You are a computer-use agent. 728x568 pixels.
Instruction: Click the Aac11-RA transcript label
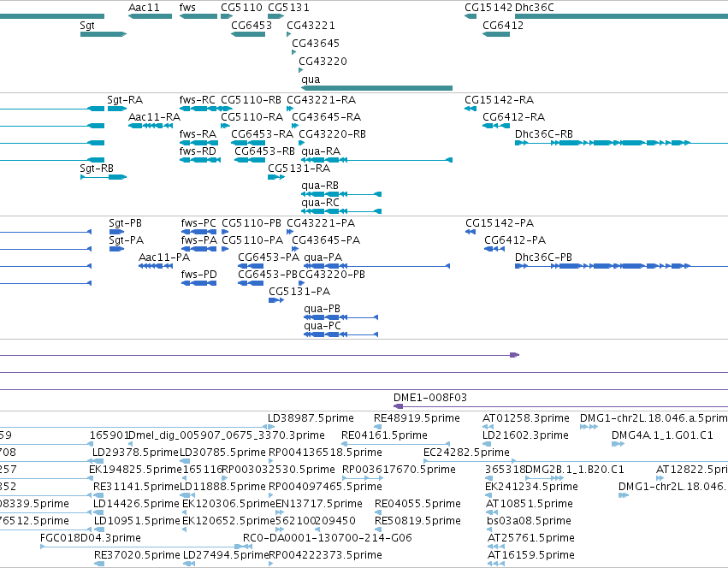154,117
